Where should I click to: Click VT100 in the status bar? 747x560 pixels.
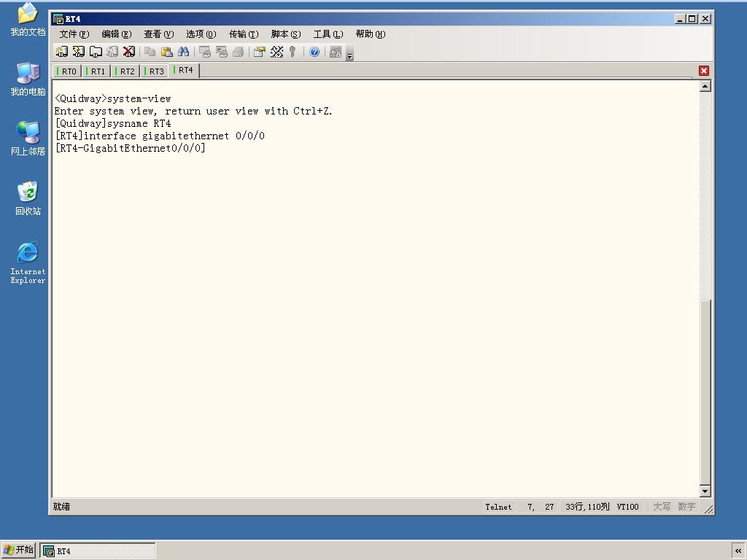(627, 507)
